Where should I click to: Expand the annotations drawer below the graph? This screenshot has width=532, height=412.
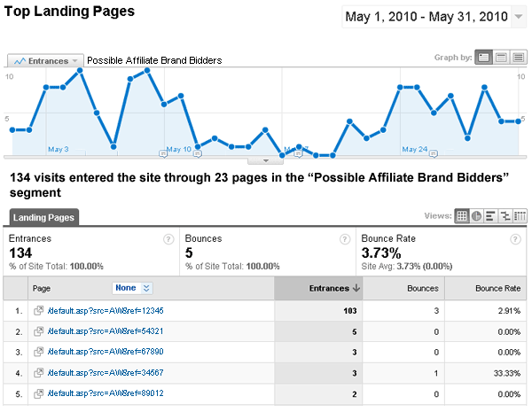coord(265,161)
